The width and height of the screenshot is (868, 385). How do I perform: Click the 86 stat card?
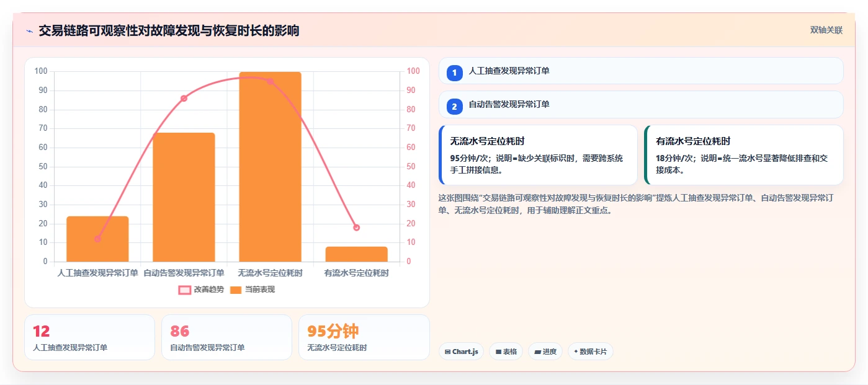226,337
